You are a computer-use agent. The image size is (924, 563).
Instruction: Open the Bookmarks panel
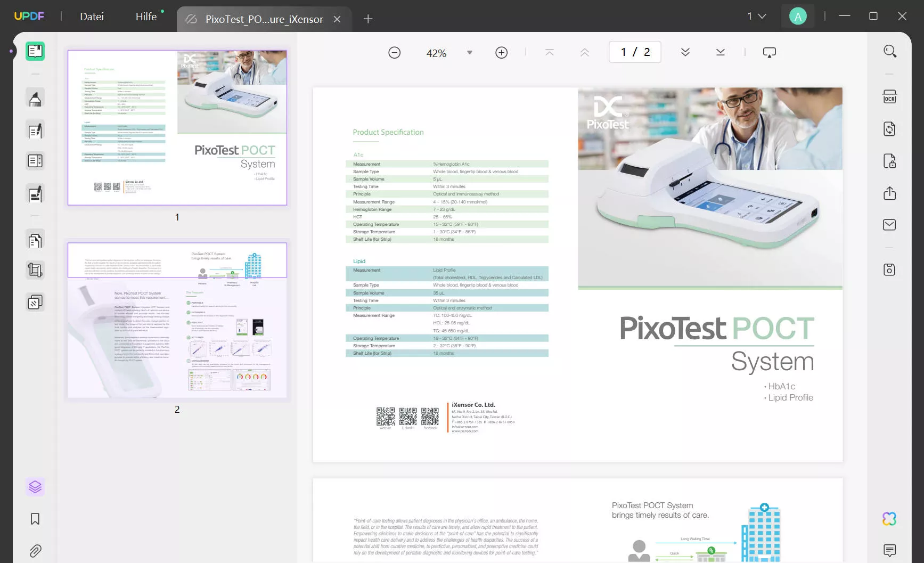[x=35, y=519]
